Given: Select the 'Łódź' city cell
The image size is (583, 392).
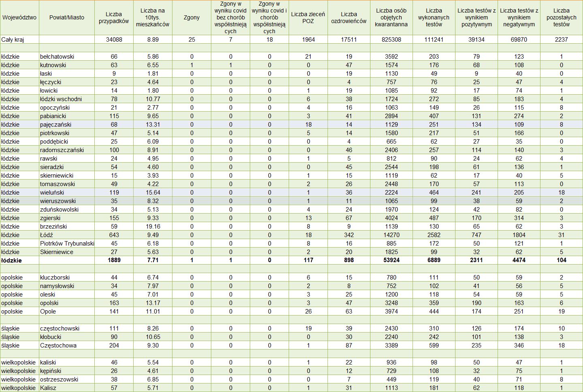Looking at the screenshot, I should (67, 235).
